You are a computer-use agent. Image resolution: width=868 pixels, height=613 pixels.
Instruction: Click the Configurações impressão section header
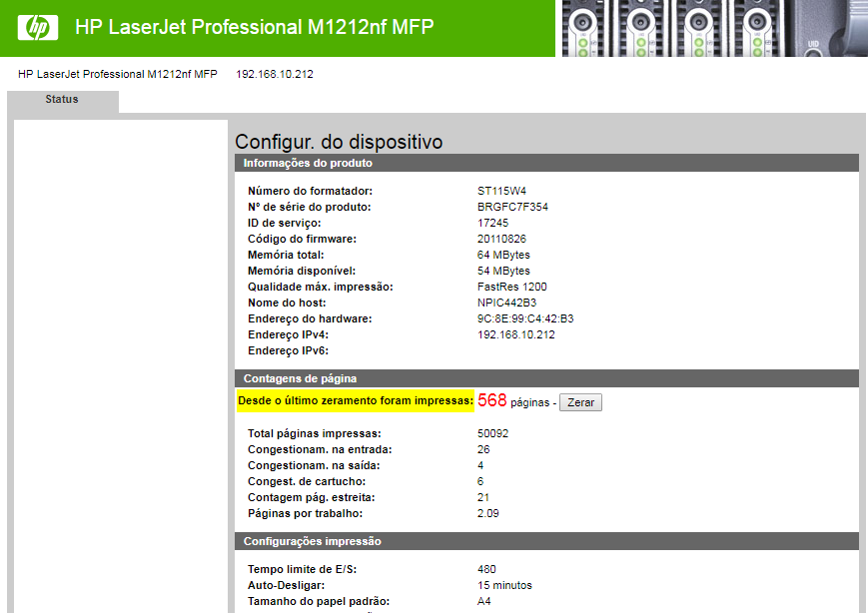click(546, 541)
